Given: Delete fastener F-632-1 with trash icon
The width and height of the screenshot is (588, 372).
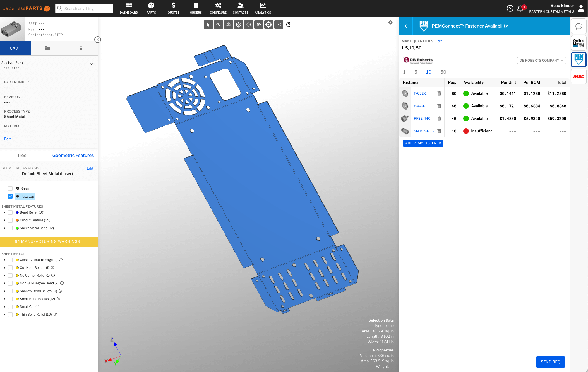Looking at the screenshot, I should click(x=439, y=93).
